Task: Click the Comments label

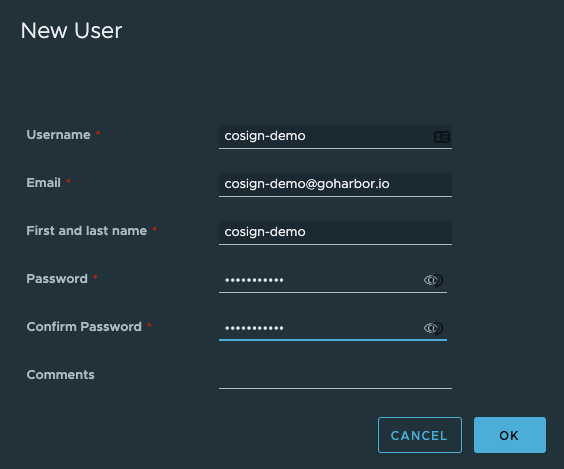Action: pos(60,375)
